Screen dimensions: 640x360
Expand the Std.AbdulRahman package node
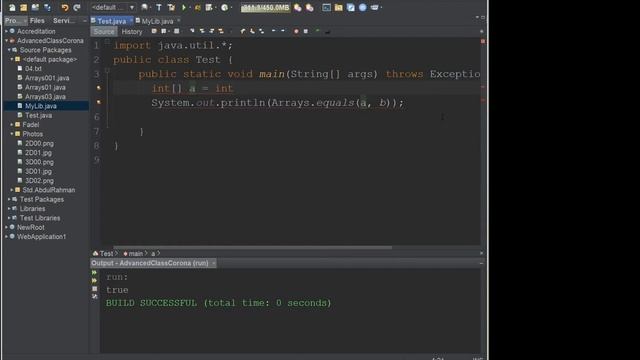12,190
